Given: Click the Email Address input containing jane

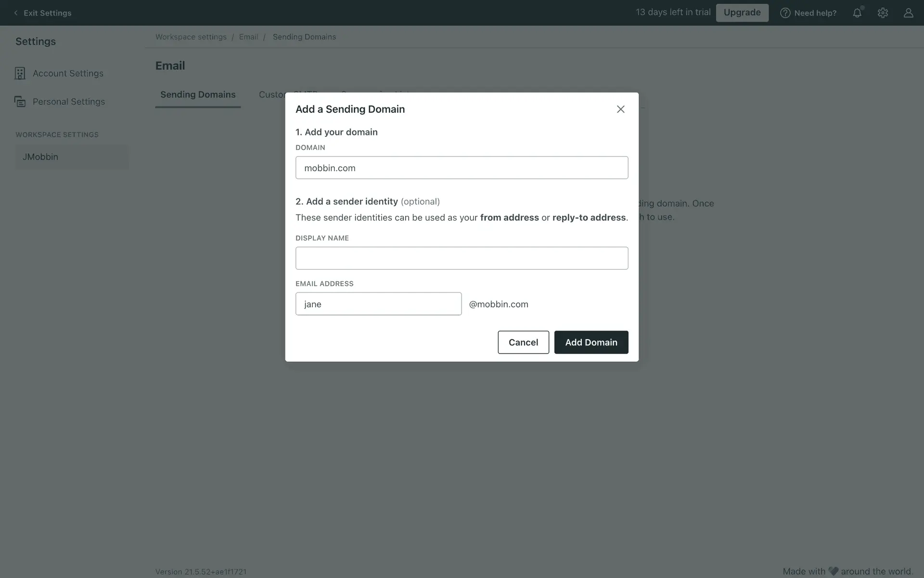Looking at the screenshot, I should click(378, 304).
